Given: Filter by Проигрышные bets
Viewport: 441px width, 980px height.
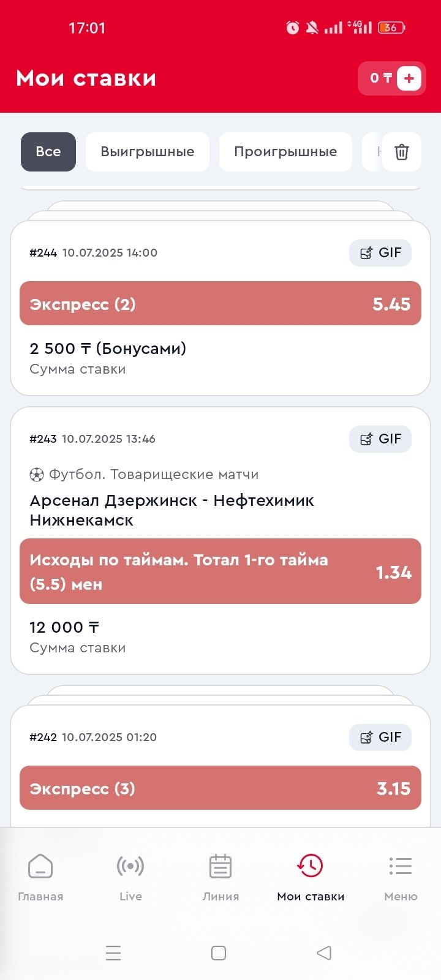Looking at the screenshot, I should click(x=285, y=152).
